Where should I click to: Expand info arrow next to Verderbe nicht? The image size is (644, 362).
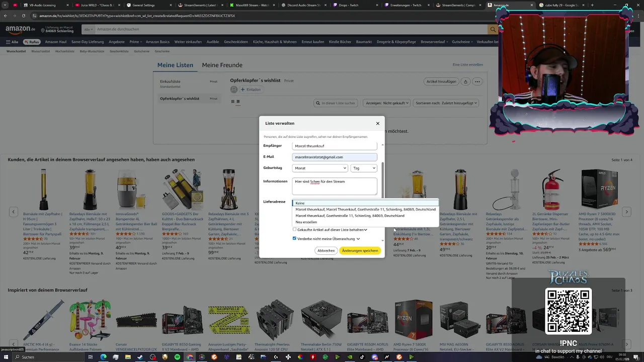pyautogui.click(x=358, y=239)
